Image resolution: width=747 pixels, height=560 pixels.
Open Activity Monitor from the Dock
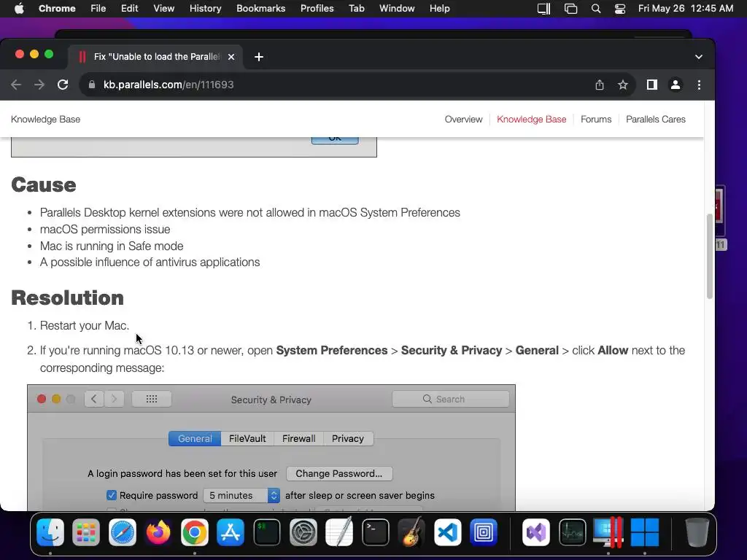[x=572, y=532]
